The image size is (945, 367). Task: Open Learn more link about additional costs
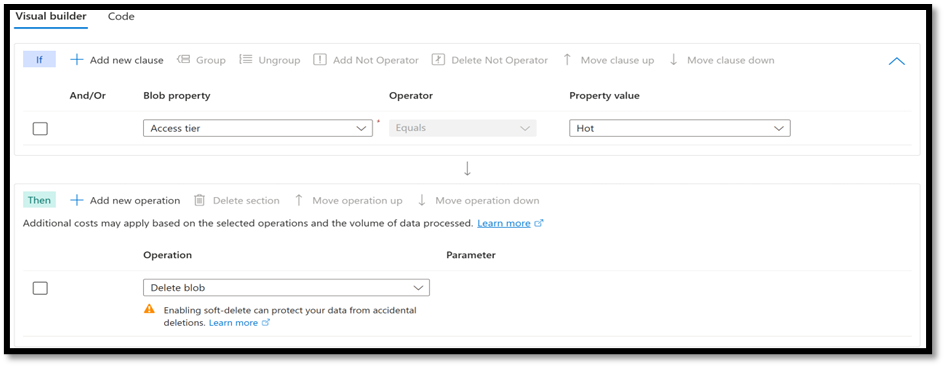(504, 223)
